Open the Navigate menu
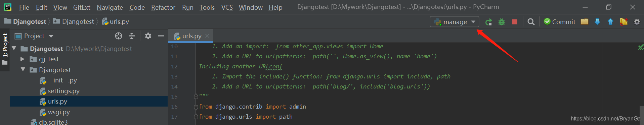The height and width of the screenshot is (125, 644). pos(110,7)
